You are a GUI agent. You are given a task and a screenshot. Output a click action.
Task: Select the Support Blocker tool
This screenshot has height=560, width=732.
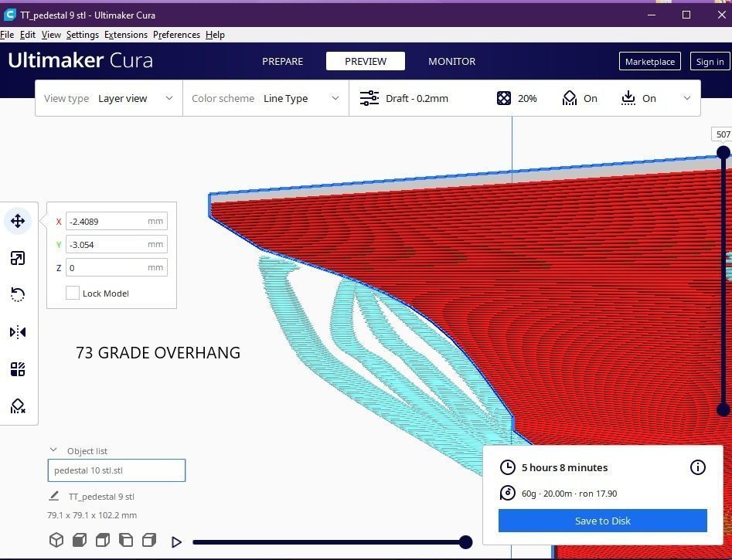click(18, 406)
